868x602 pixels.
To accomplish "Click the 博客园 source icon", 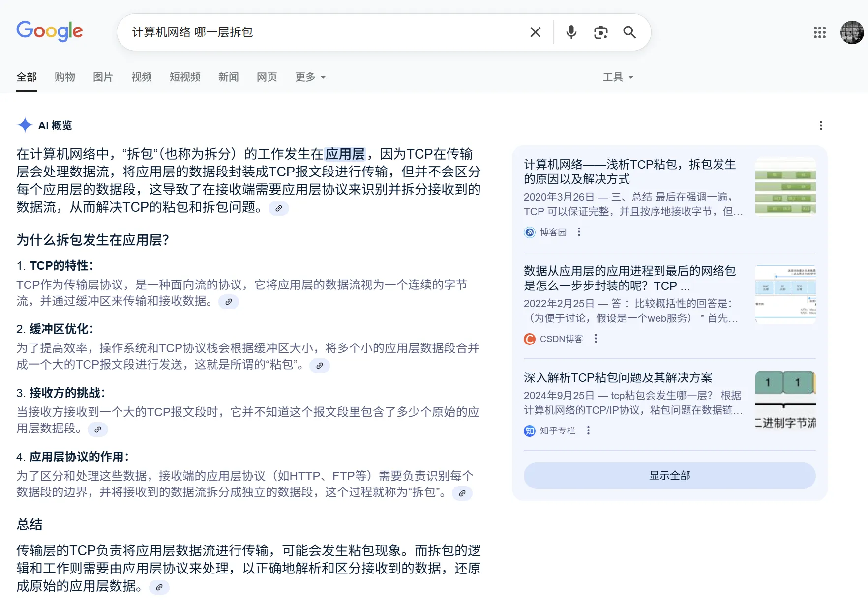I will [530, 232].
